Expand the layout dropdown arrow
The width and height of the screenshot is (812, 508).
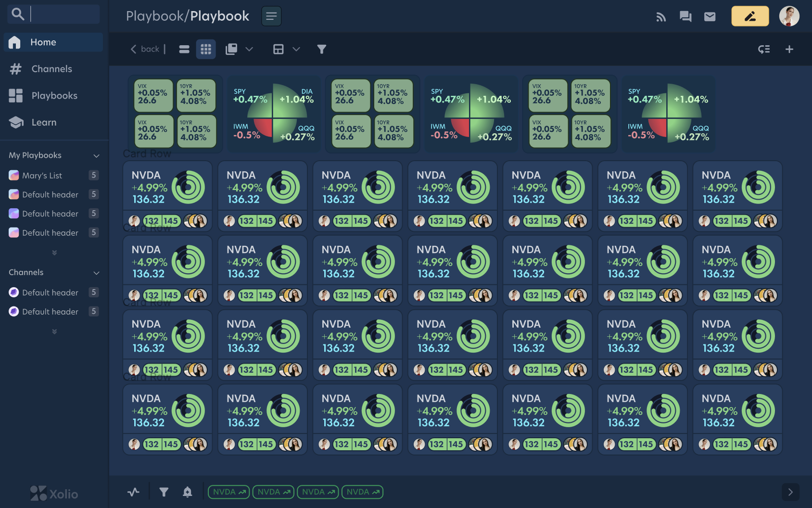pyautogui.click(x=296, y=49)
